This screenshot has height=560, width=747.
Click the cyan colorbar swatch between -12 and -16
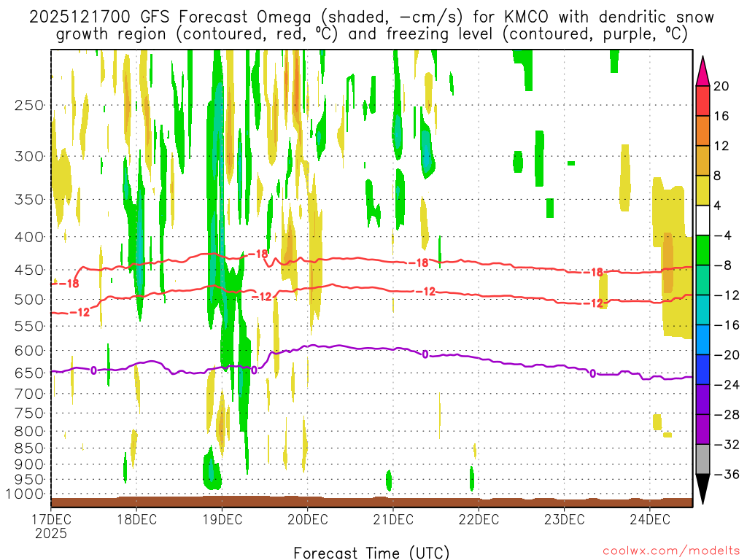703,310
